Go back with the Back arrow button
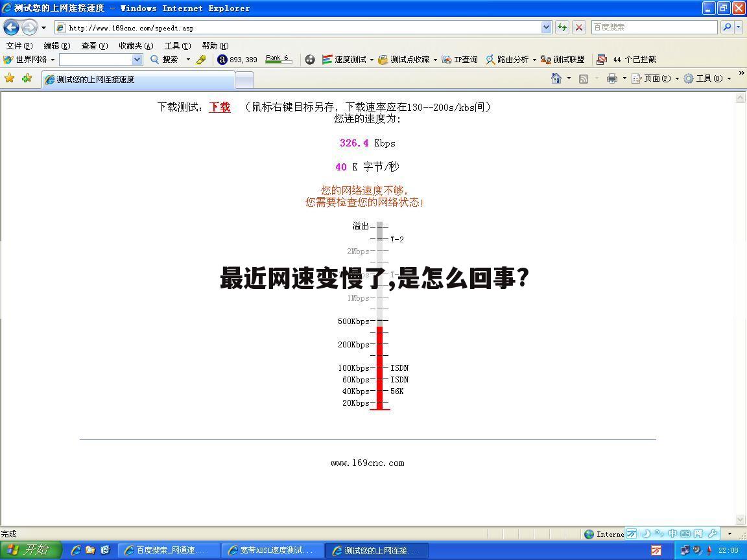Viewport: 747px width, 560px height. [x=12, y=28]
